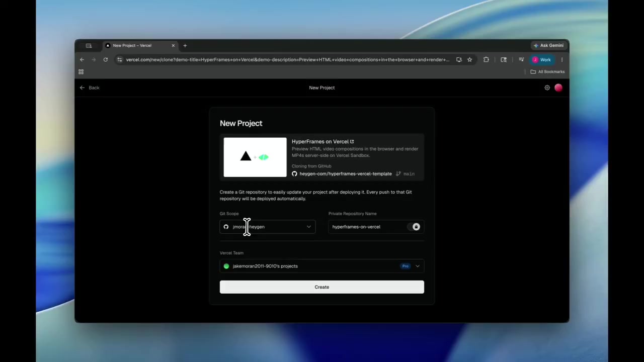Open the All Bookmarks folder
This screenshot has height=362, width=644.
pos(547,71)
